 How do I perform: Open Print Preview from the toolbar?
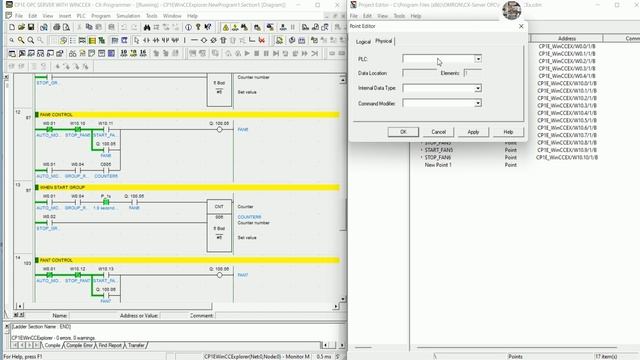[66, 27]
